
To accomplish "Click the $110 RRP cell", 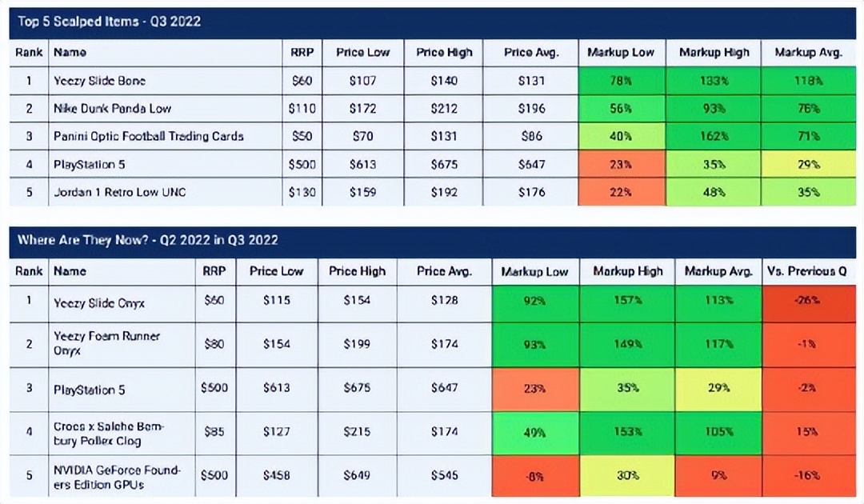I will (x=302, y=108).
